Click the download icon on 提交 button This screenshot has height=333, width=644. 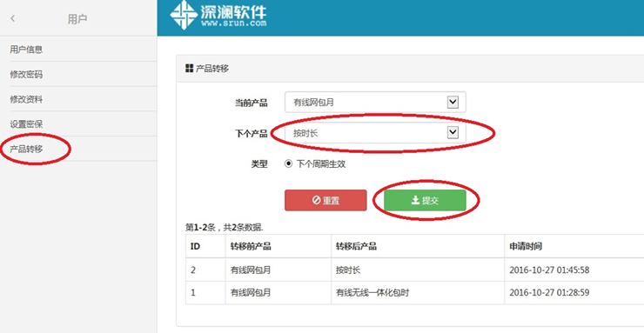415,200
